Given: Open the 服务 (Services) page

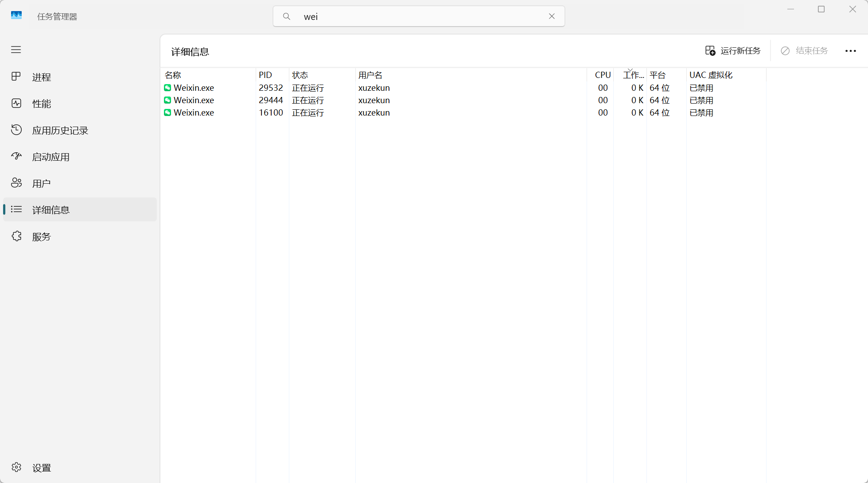Looking at the screenshot, I should [x=41, y=237].
